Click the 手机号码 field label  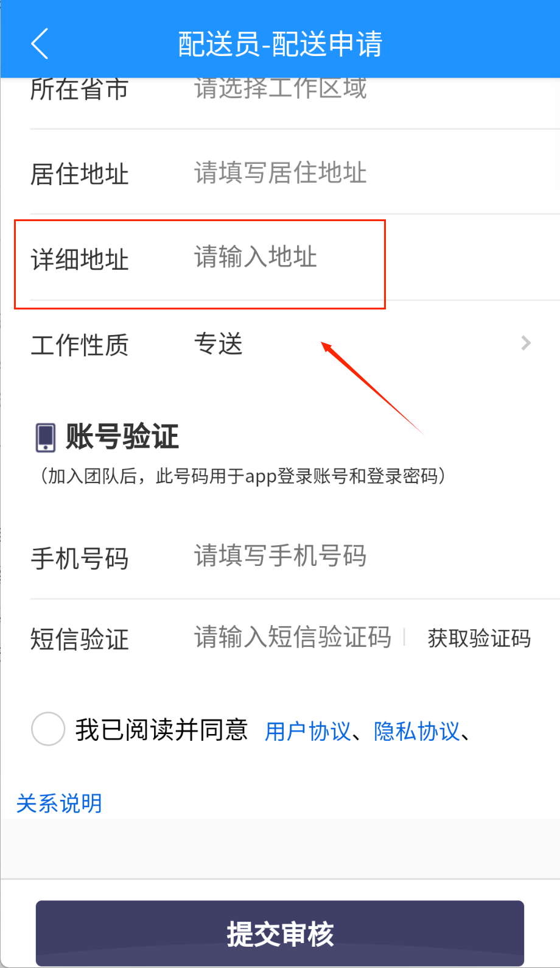pos(80,559)
